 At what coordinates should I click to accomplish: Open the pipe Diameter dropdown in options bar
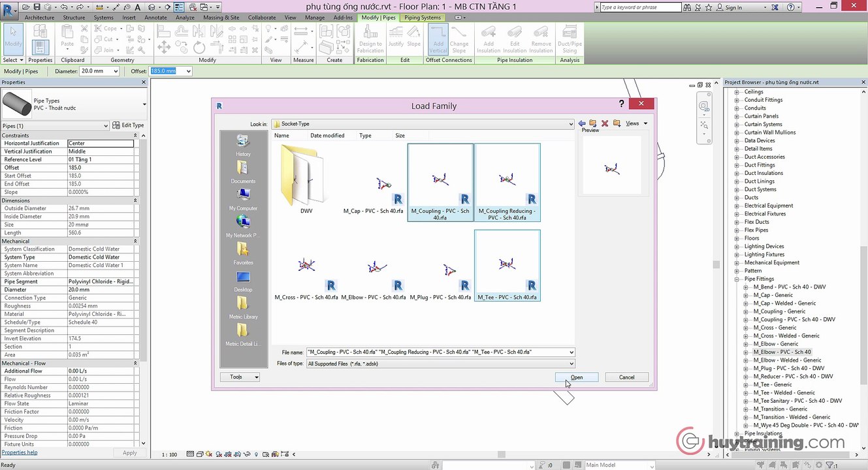coord(116,71)
